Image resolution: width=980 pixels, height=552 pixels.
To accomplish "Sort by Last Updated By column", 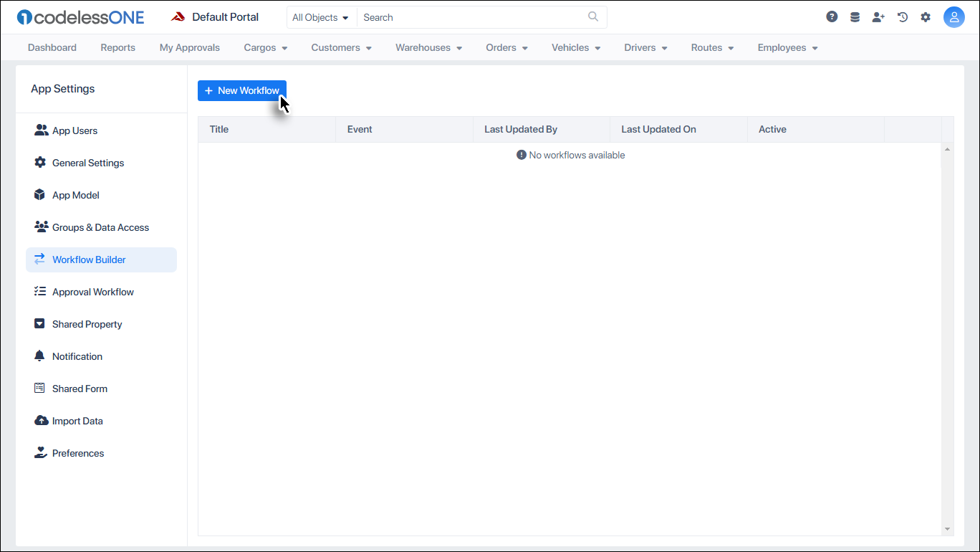I will click(x=542, y=129).
